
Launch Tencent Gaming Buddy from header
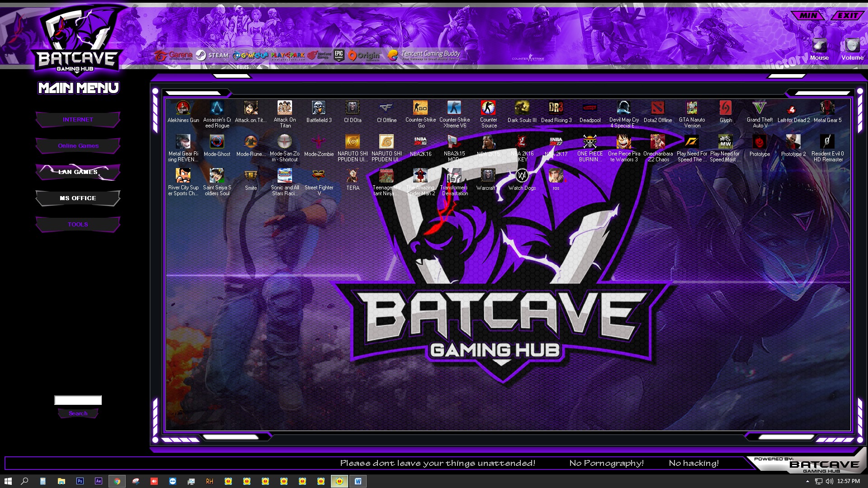click(424, 55)
